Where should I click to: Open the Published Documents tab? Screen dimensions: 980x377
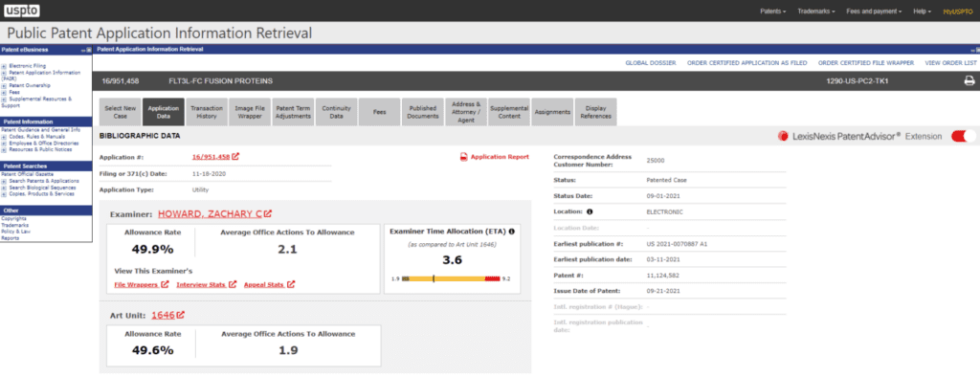coord(422,112)
